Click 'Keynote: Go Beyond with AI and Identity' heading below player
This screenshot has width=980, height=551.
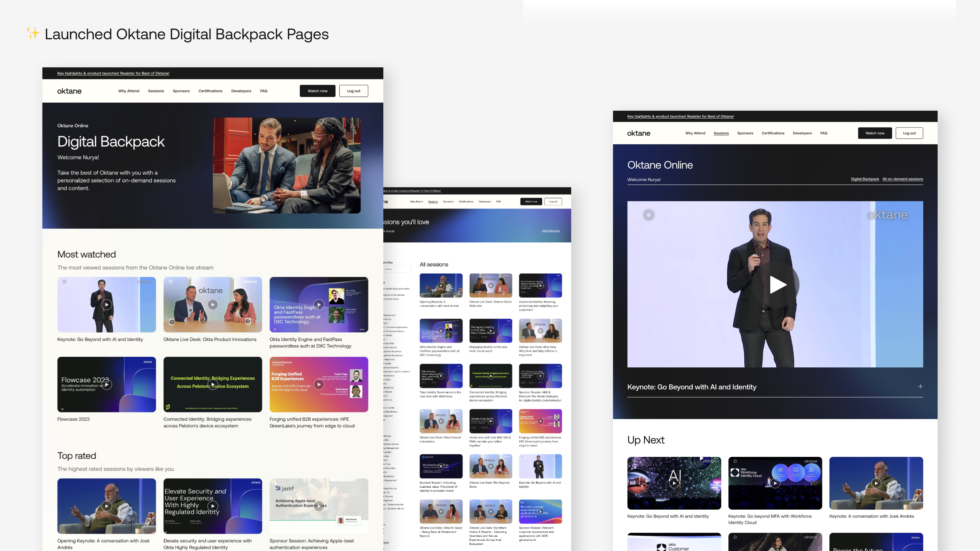pos(692,387)
